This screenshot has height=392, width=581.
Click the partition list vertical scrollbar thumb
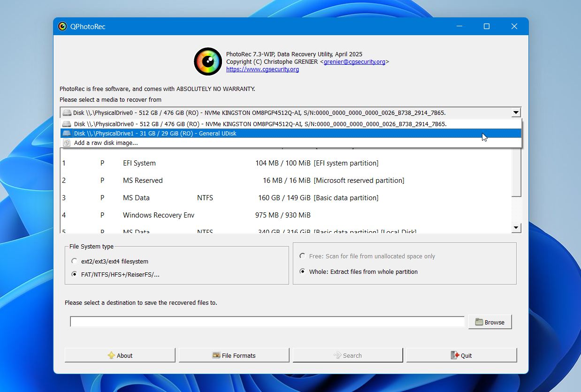point(516,172)
